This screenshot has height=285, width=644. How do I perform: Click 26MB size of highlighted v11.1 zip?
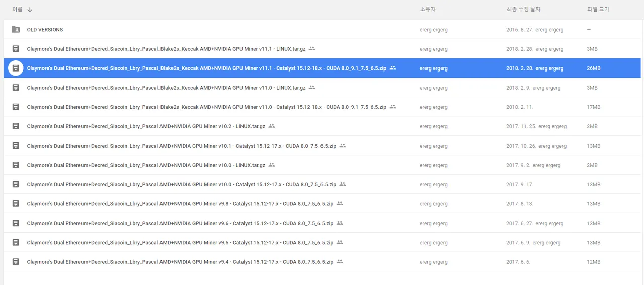[x=594, y=68]
